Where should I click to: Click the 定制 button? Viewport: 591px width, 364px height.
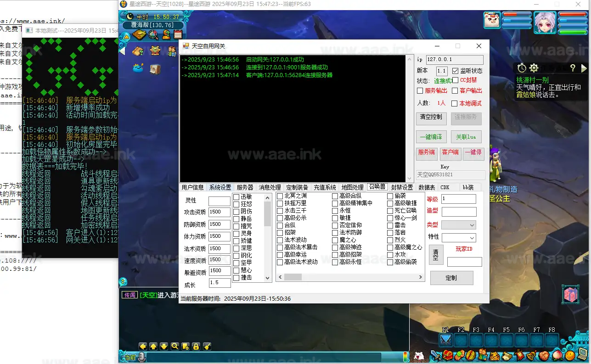point(451,278)
